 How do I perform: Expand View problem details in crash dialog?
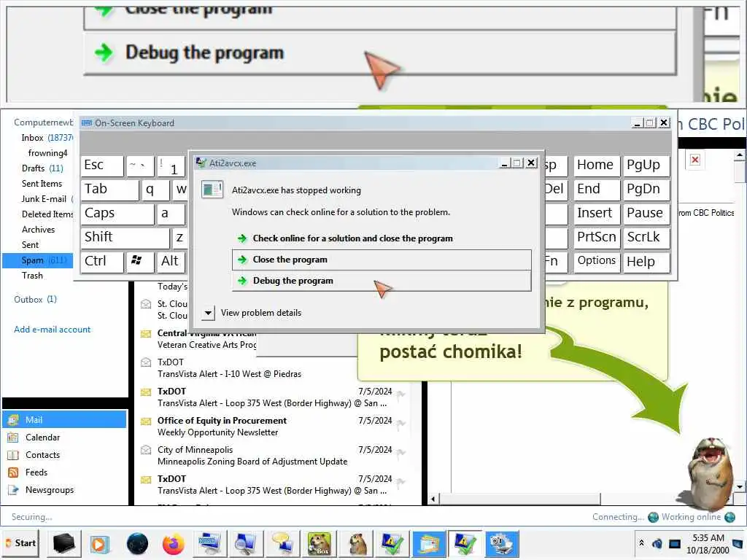(208, 313)
